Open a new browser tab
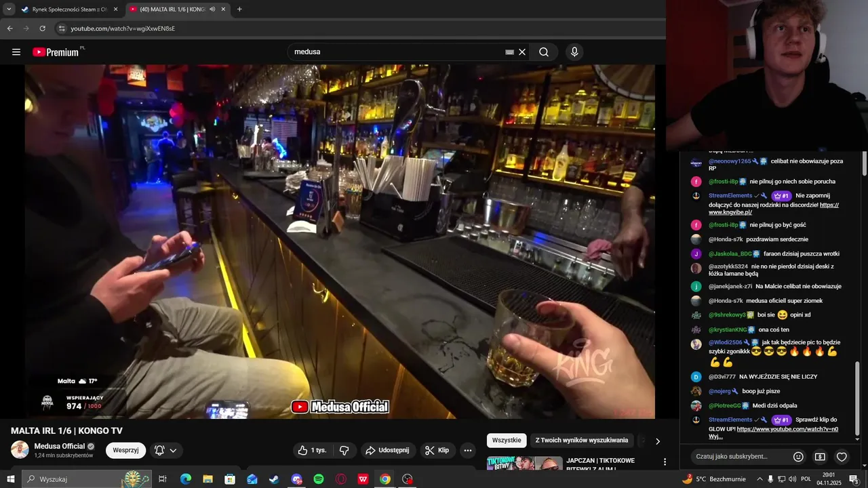This screenshot has height=488, width=868. (239, 9)
